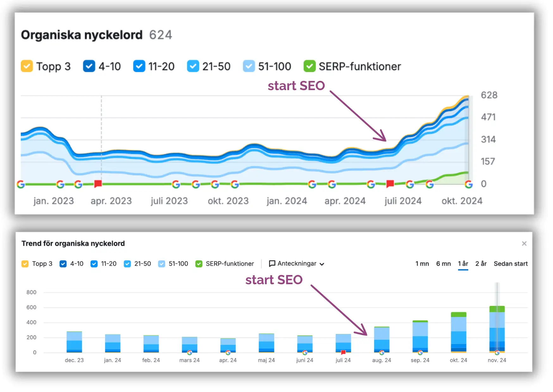Click Google update icon under sep. 24 bar
553x392 pixels.
pyautogui.click(x=420, y=352)
